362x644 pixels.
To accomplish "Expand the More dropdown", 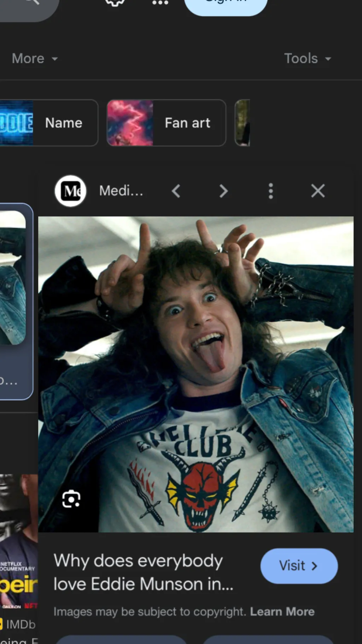I will (x=34, y=59).
